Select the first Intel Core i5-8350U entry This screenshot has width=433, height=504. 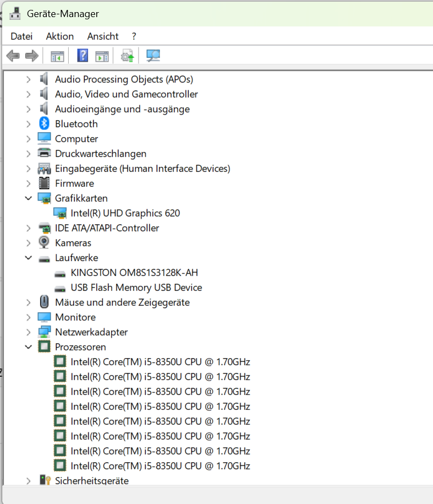(x=160, y=362)
